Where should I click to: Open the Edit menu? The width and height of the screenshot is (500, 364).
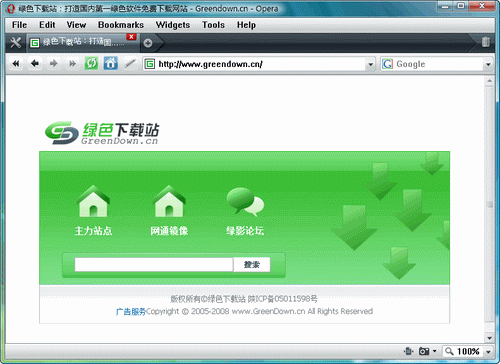[47, 25]
